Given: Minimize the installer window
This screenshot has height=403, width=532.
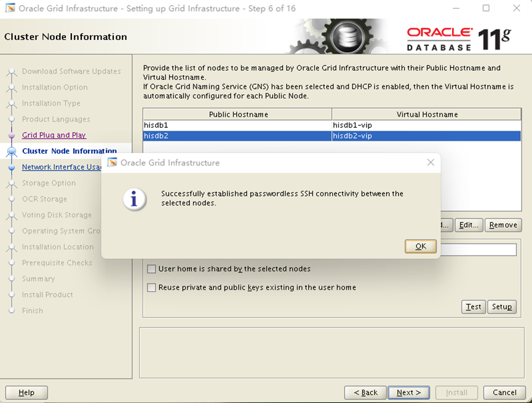Looking at the screenshot, I should click(x=456, y=8).
